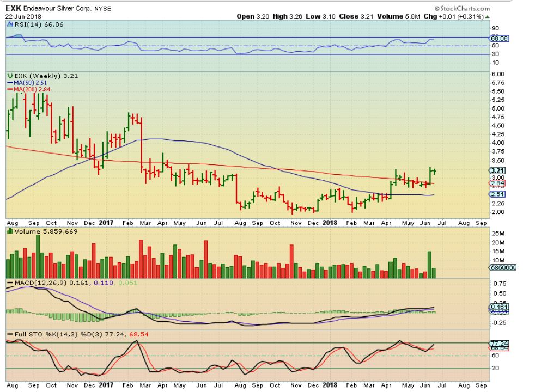
Task: Click the Endeavour Silver Corp. company name
Action: pyautogui.click(x=57, y=8)
